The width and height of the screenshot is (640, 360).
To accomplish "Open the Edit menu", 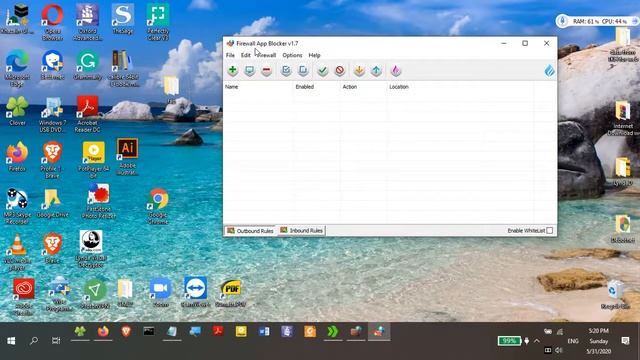I will coord(245,55).
